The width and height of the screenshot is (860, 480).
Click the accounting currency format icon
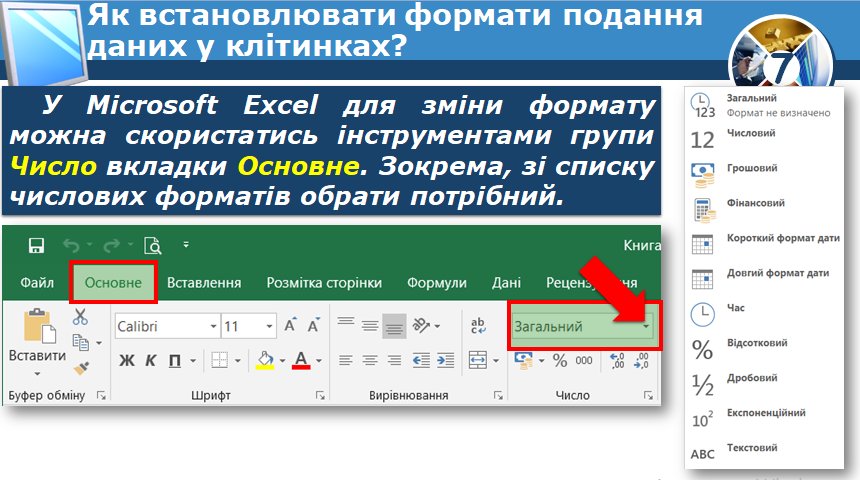[x=524, y=360]
